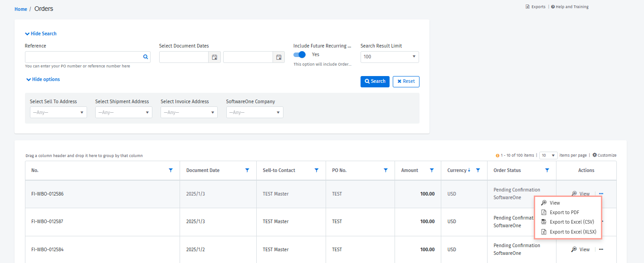Image resolution: width=644 pixels, height=263 pixels.
Task: Open more actions for order FI-WBO-012584
Action: (601, 249)
